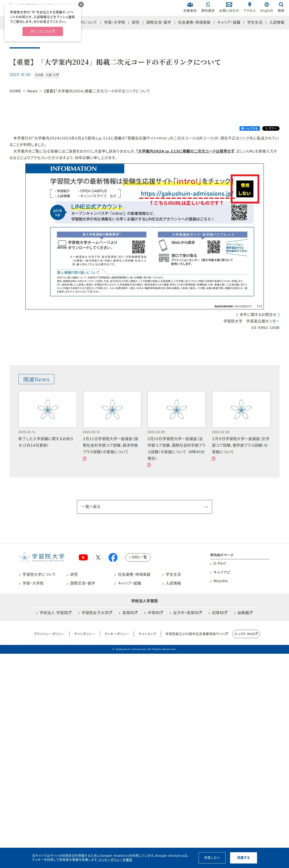Go to HOME breadcrumb link

(15, 91)
